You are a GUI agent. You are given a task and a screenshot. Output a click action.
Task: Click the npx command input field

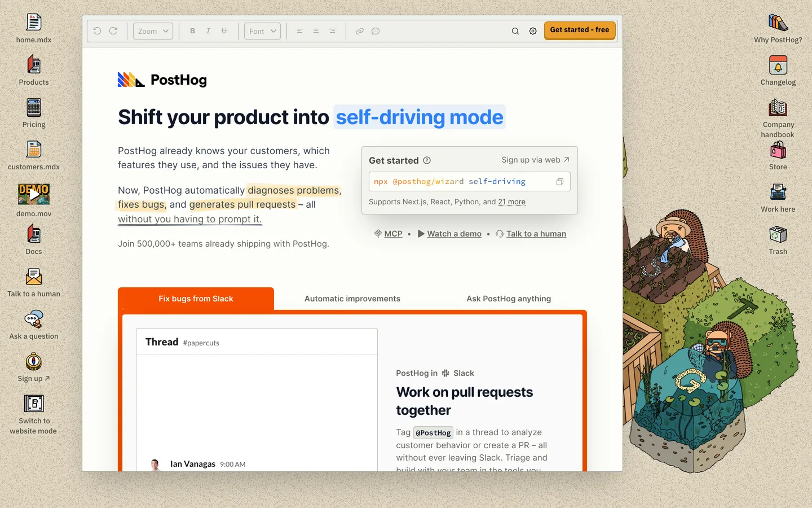click(469, 182)
